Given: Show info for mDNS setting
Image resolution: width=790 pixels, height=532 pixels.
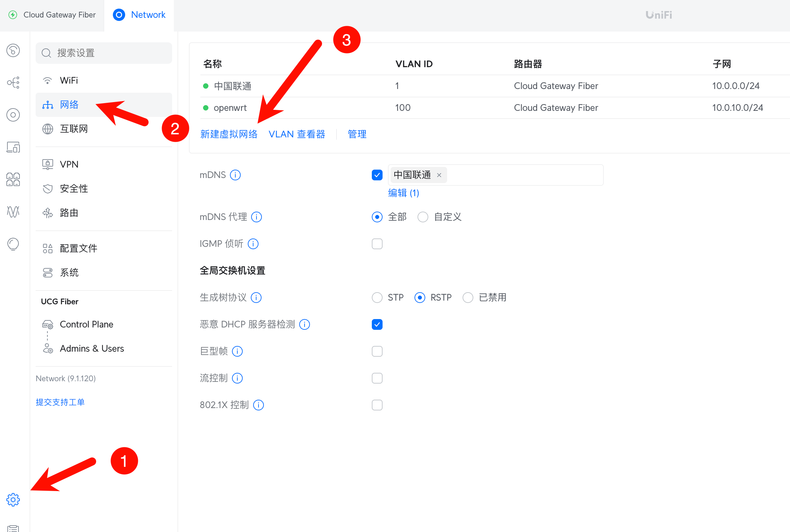Looking at the screenshot, I should click(x=235, y=175).
